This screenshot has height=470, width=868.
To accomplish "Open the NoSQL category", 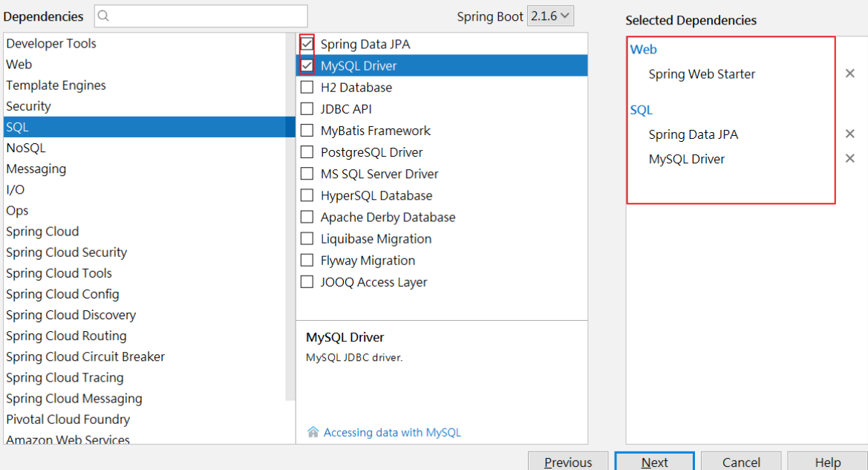I will (145, 148).
